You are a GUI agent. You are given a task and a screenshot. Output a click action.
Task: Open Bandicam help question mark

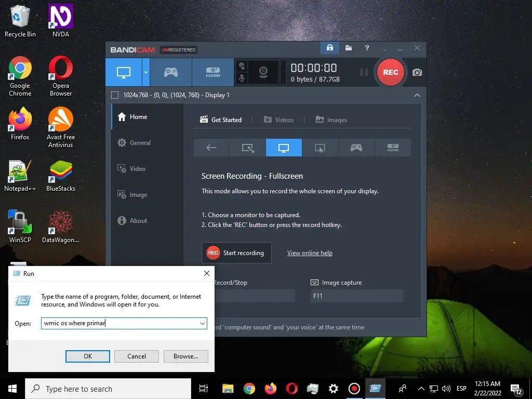click(367, 48)
